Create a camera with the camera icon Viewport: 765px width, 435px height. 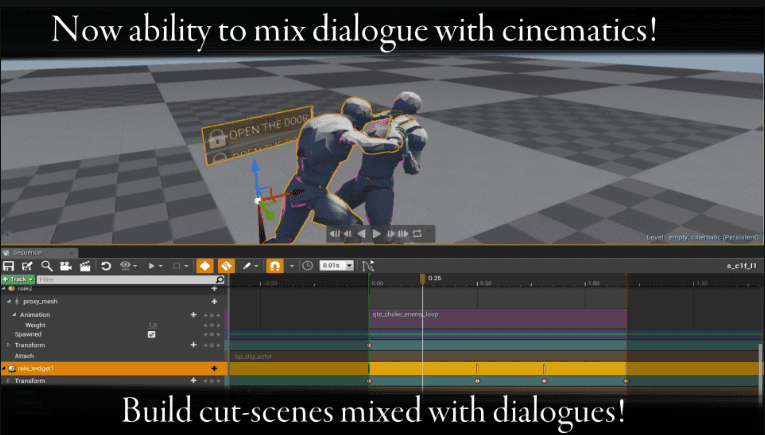[x=66, y=266]
